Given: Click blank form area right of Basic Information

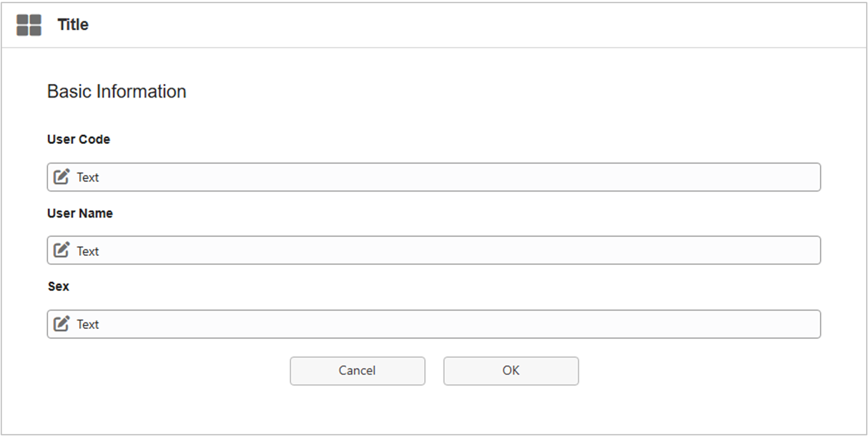Looking at the screenshot, I should (x=476, y=92).
